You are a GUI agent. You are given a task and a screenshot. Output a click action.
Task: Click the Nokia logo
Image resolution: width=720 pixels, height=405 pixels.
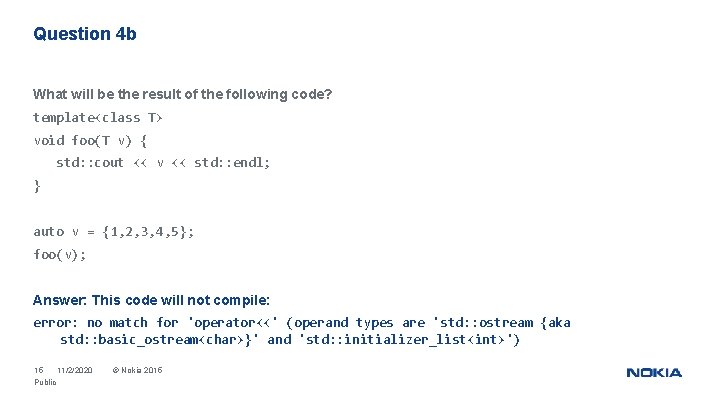click(654, 373)
